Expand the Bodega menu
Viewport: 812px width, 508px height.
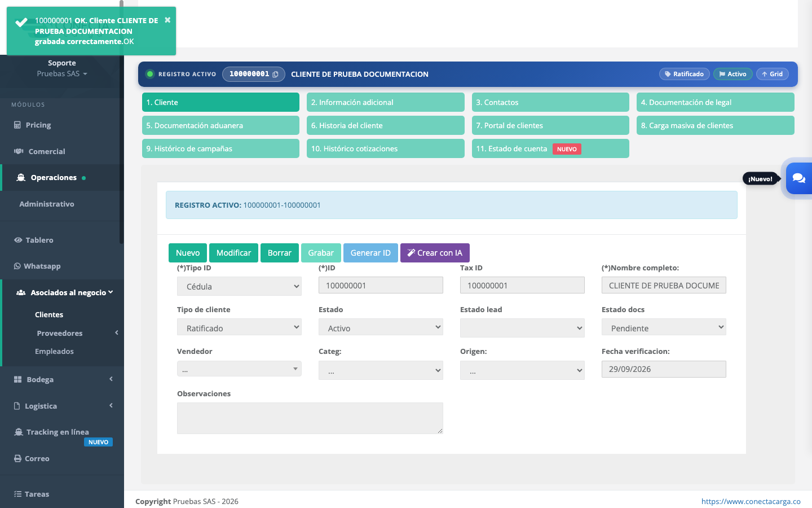click(62, 379)
